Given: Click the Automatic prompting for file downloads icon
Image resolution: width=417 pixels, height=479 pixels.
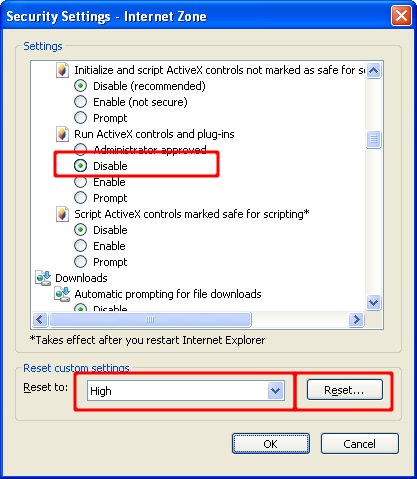Looking at the screenshot, I should [x=62, y=294].
